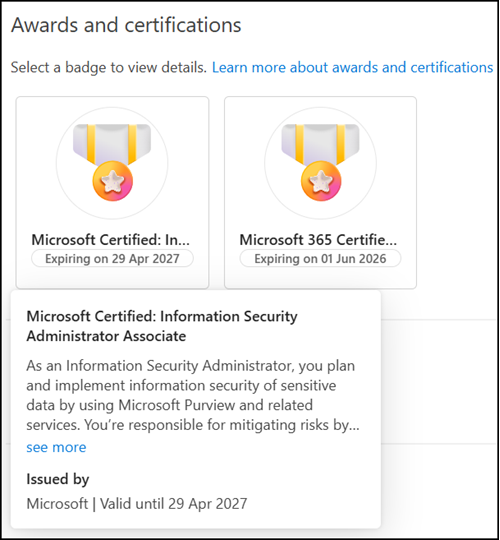Viewport: 500px width, 540px height.
Task: Click the 'Issued by' label in popup
Action: pyautogui.click(x=58, y=479)
